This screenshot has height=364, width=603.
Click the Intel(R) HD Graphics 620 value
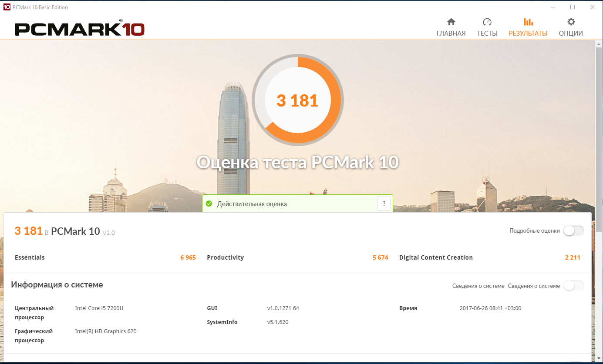pos(106,331)
